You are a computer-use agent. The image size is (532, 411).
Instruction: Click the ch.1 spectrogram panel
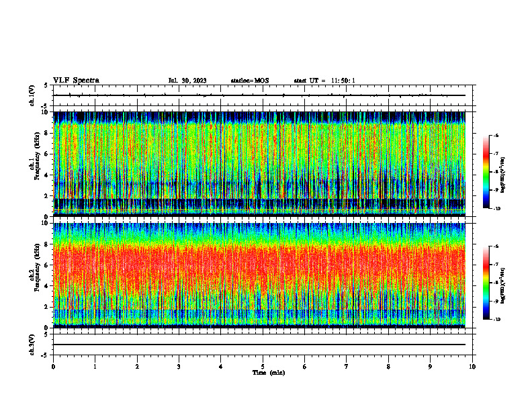pyautogui.click(x=259, y=164)
